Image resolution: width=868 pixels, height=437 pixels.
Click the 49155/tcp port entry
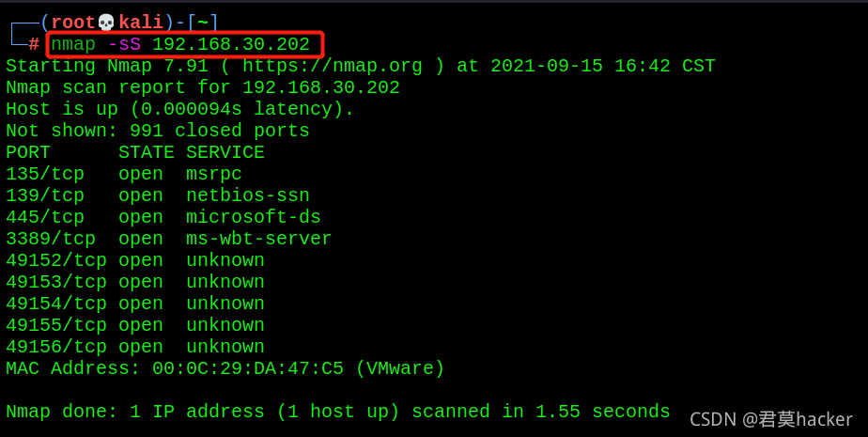click(135, 325)
